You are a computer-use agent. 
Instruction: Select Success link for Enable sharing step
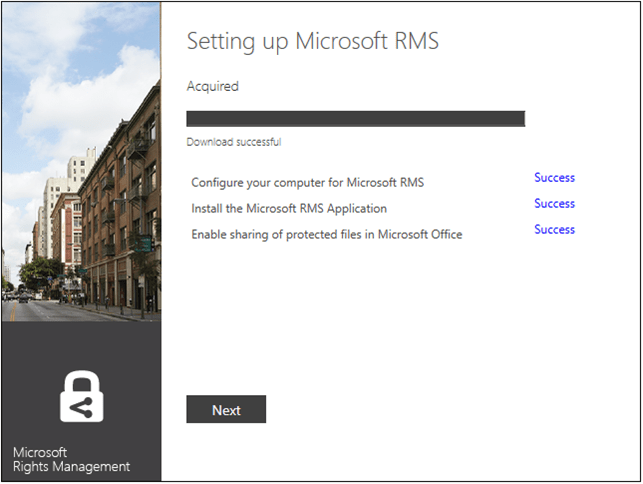click(x=554, y=230)
